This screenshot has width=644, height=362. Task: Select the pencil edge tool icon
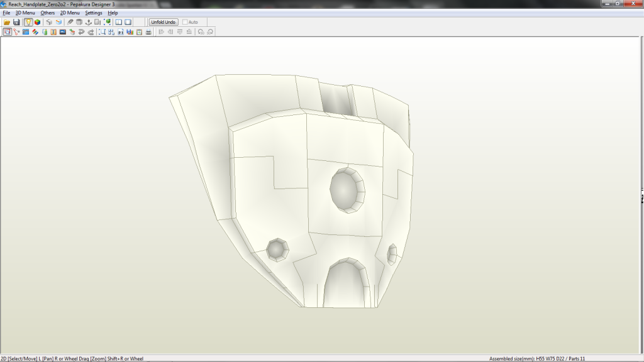click(x=70, y=22)
